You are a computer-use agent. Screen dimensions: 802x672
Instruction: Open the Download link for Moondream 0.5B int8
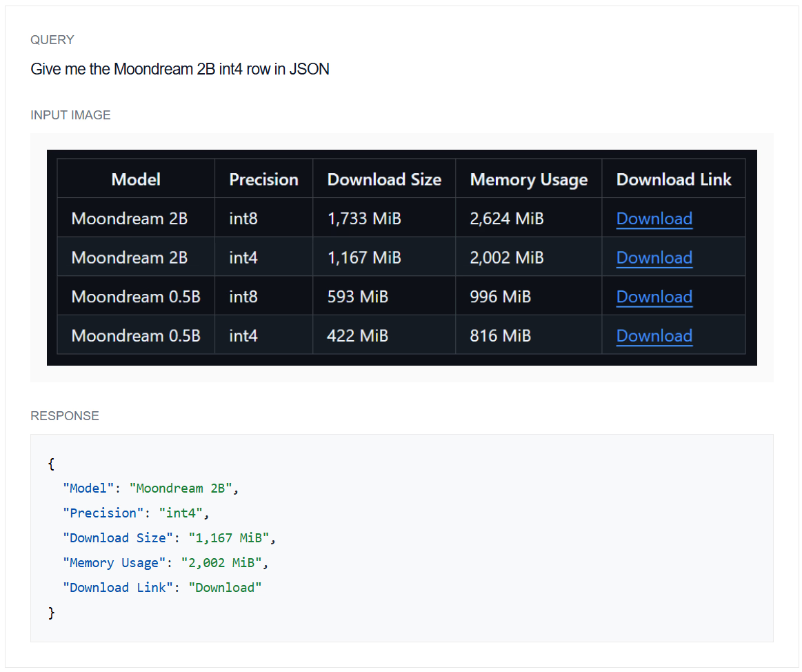click(x=653, y=296)
